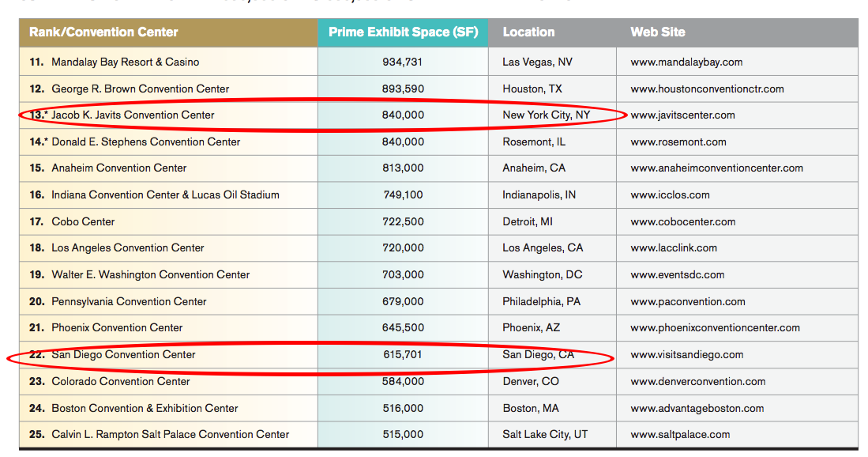Open www.paconvention.com address
Image resolution: width=868 pixels, height=457 pixels.
pyautogui.click(x=688, y=301)
